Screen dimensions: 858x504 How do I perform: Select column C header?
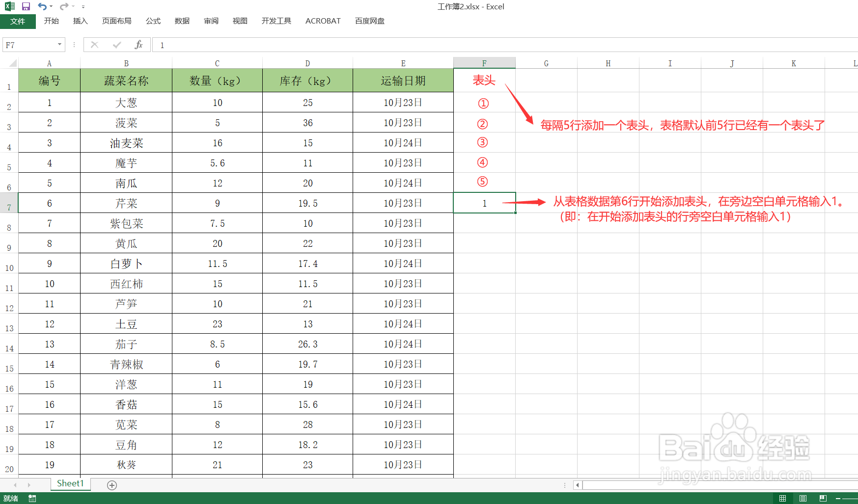(x=217, y=63)
